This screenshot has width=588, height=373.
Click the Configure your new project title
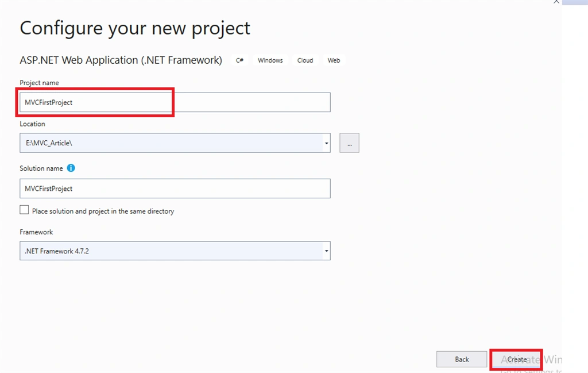click(x=135, y=28)
